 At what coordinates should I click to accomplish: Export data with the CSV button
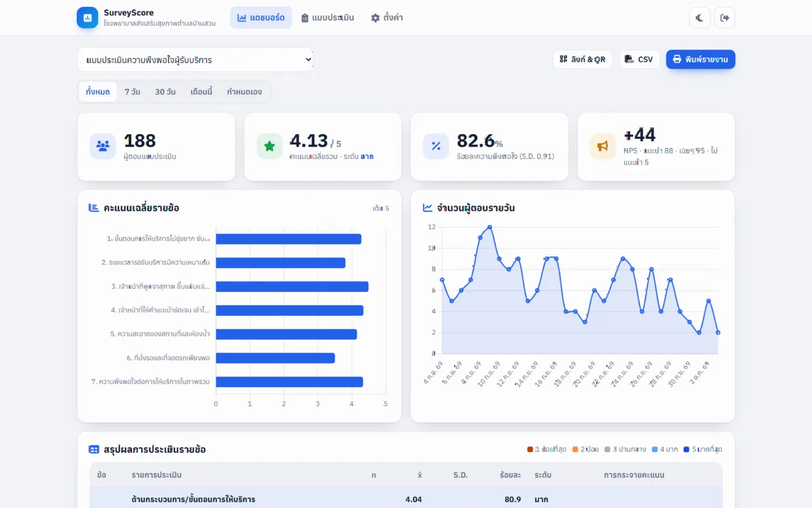tap(639, 59)
